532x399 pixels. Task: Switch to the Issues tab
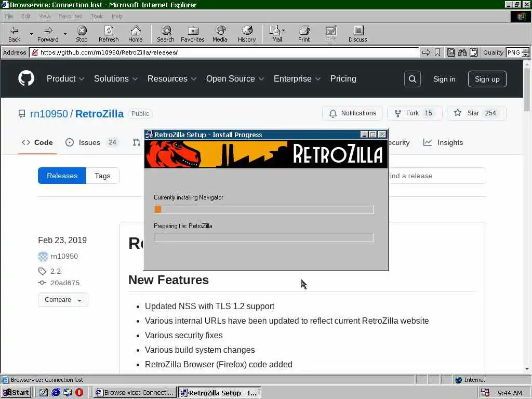point(91,142)
